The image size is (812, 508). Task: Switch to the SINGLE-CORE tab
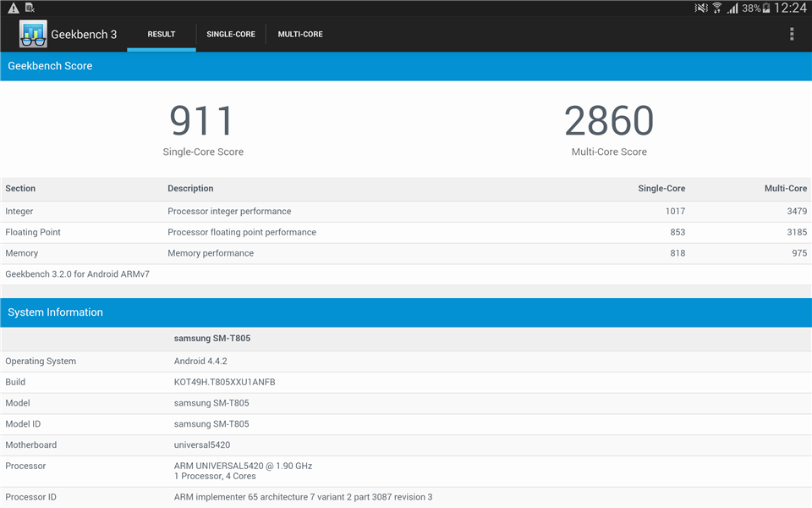point(231,34)
